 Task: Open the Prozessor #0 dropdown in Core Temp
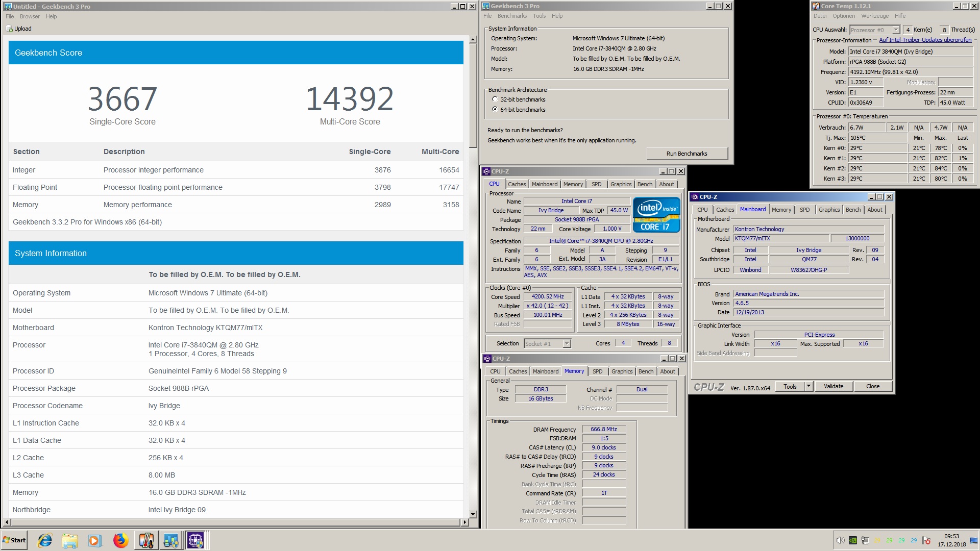(896, 30)
